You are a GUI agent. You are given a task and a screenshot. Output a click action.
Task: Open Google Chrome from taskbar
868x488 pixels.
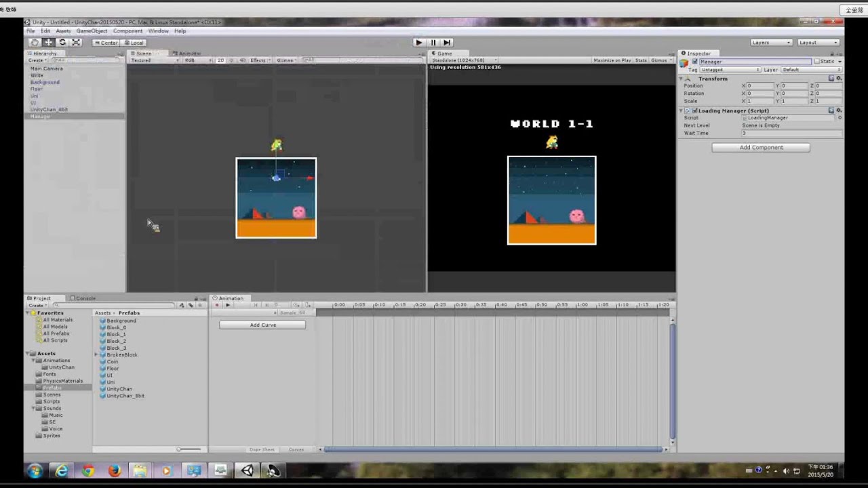[87, 470]
